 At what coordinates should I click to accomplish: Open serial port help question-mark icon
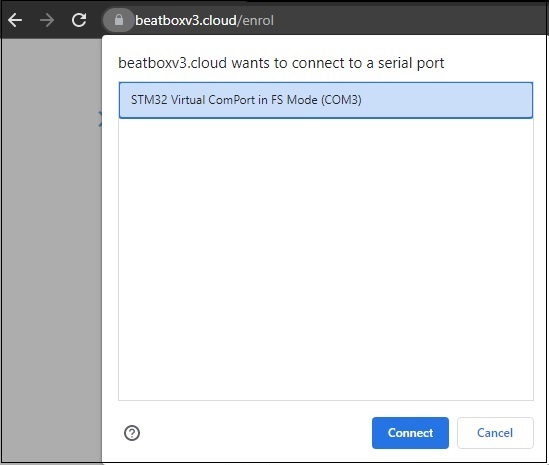(132, 433)
